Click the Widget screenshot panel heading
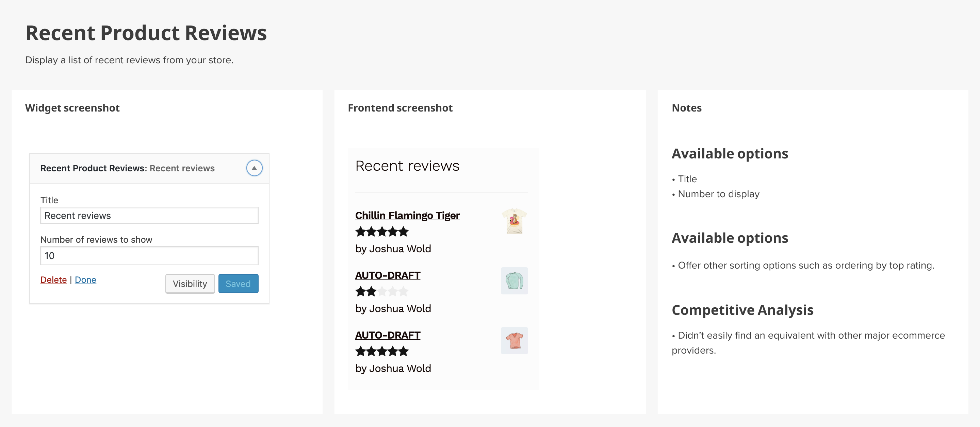Screen dimensions: 980x427 (x=72, y=108)
